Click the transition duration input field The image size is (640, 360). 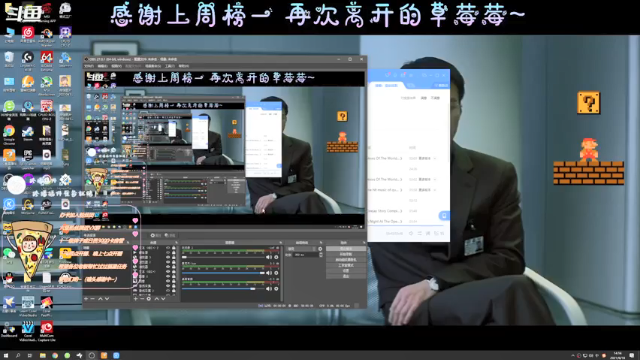306,255
